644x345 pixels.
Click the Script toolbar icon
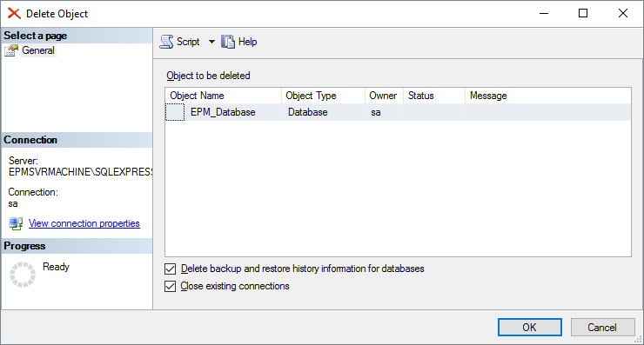click(x=166, y=42)
